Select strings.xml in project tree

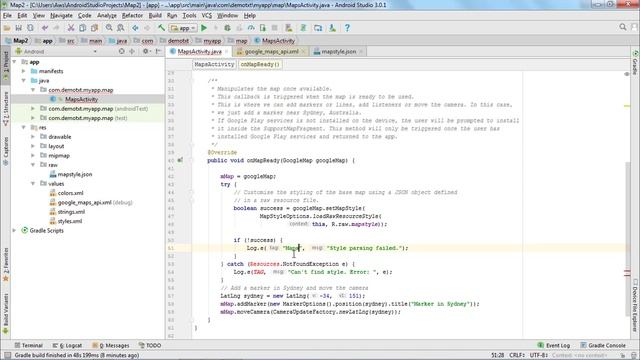click(71, 212)
